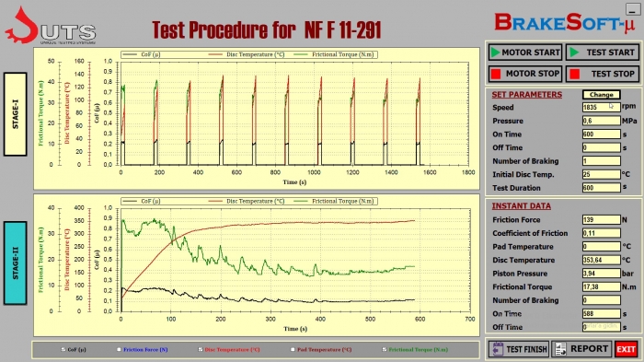Enable the Pad Temperature (°C) checkbox
The height and width of the screenshot is (362, 644).
coord(293,349)
